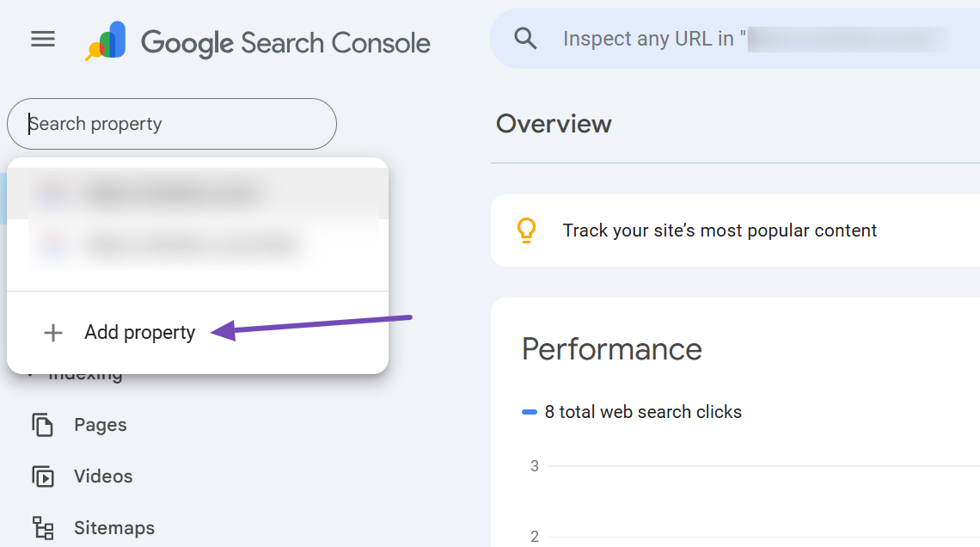Viewport: 980px width, 547px height.
Task: Open the navigation hamburger menu
Action: click(42, 39)
